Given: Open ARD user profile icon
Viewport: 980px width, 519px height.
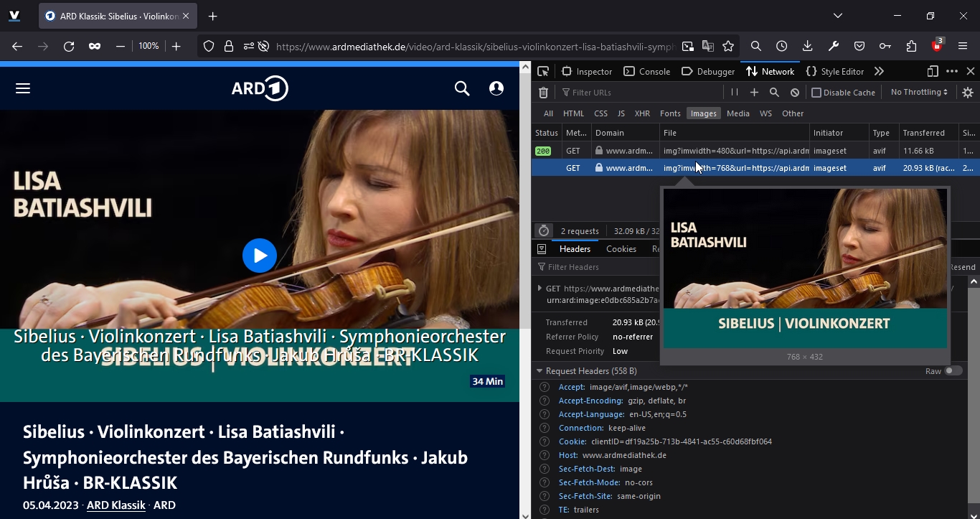Looking at the screenshot, I should pos(496,88).
